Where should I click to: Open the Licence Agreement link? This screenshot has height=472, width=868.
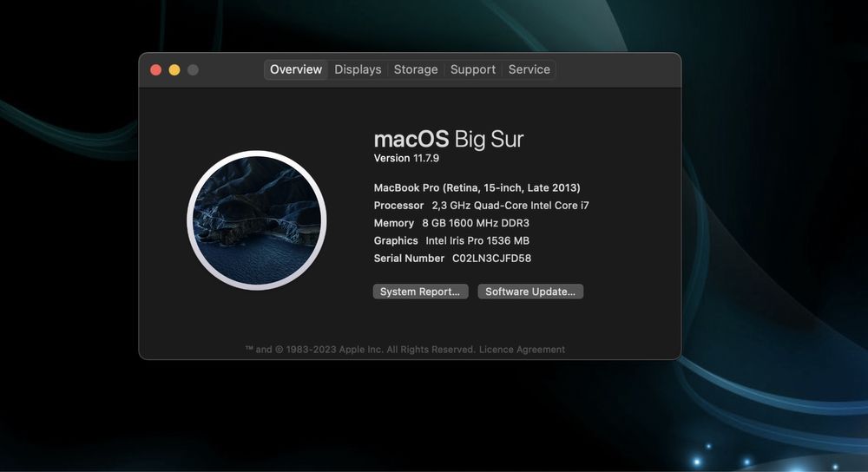[x=522, y=350]
